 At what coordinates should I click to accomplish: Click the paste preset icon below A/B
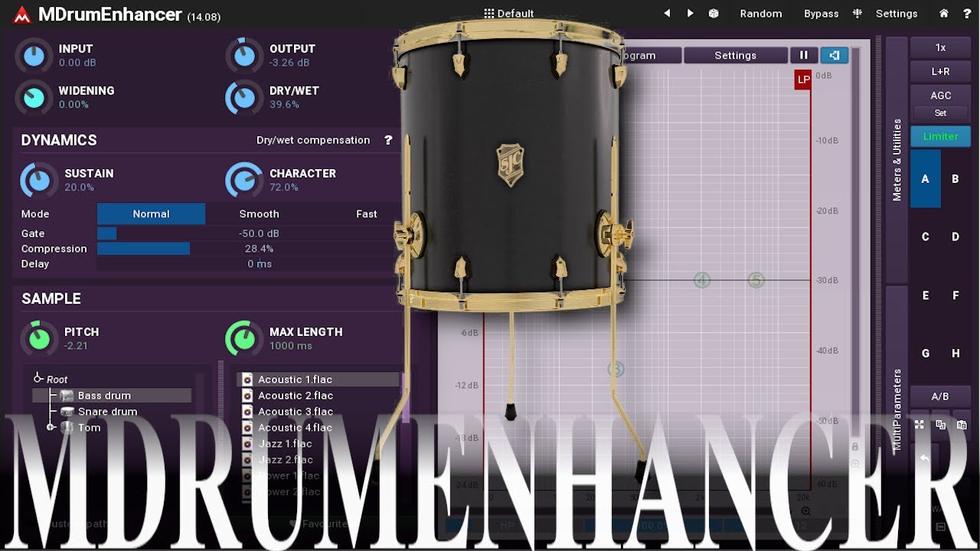(x=961, y=425)
